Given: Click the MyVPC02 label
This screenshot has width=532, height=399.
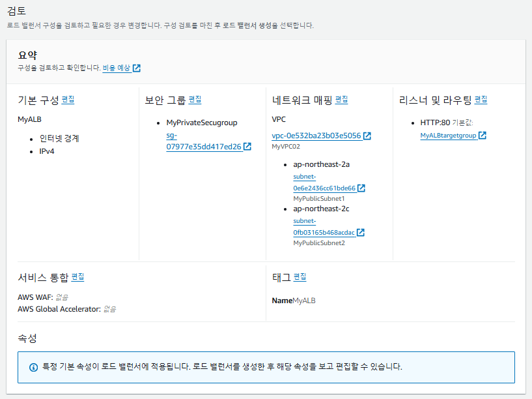Looking at the screenshot, I should point(286,147).
